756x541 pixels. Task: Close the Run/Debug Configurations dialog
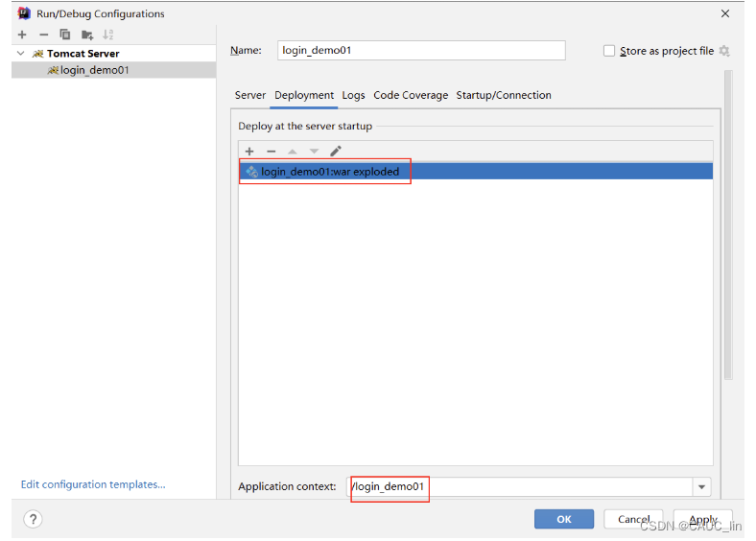click(x=725, y=13)
